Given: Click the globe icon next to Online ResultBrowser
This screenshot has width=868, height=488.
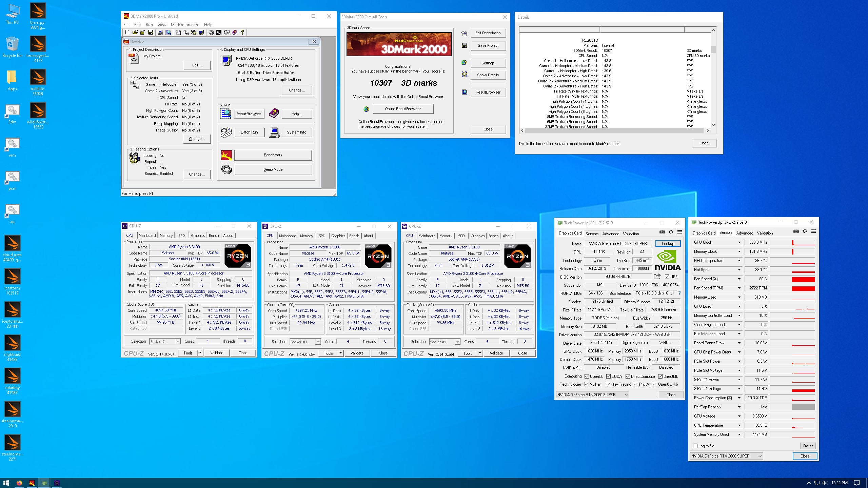Looking at the screenshot, I should (366, 109).
